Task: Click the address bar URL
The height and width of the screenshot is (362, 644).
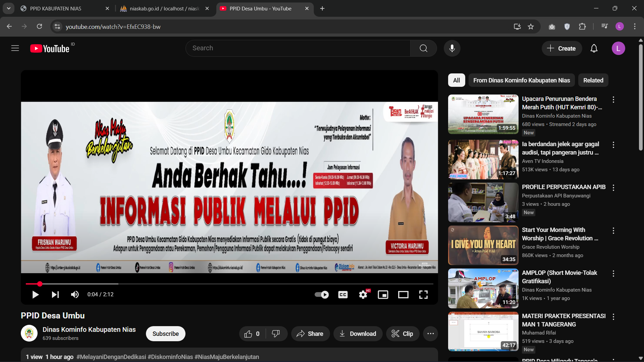Action: point(113,27)
